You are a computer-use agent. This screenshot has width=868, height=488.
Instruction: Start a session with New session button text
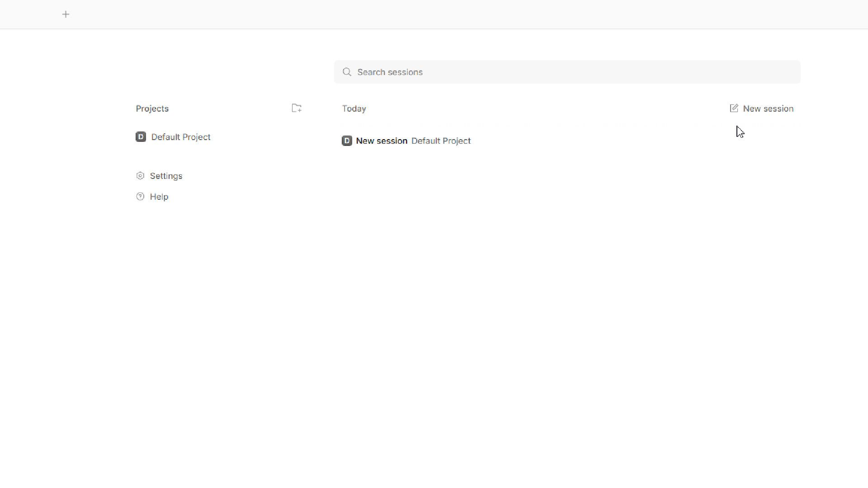768,108
